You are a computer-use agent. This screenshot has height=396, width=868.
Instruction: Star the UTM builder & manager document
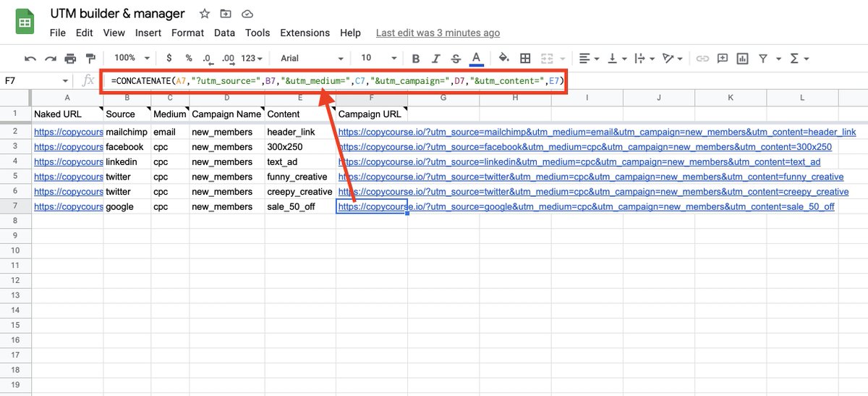(205, 14)
